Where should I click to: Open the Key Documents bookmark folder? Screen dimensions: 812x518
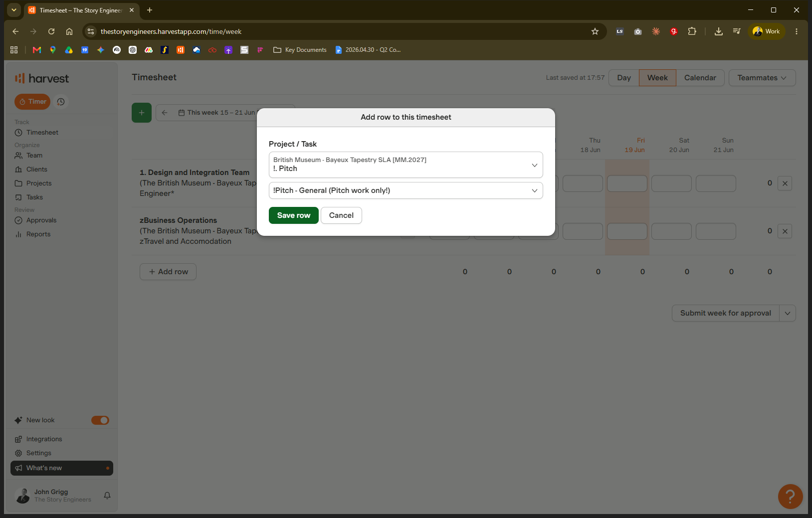(300, 50)
